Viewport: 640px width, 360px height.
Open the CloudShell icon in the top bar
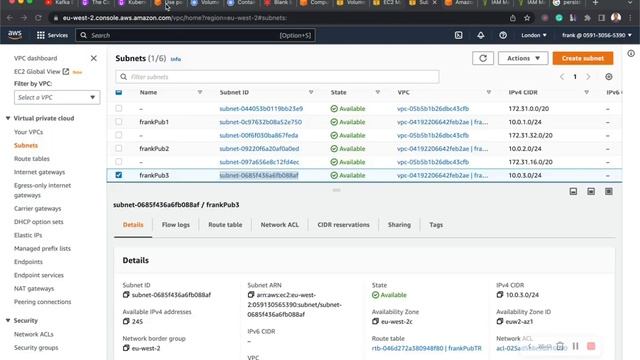pyautogui.click(x=459, y=36)
